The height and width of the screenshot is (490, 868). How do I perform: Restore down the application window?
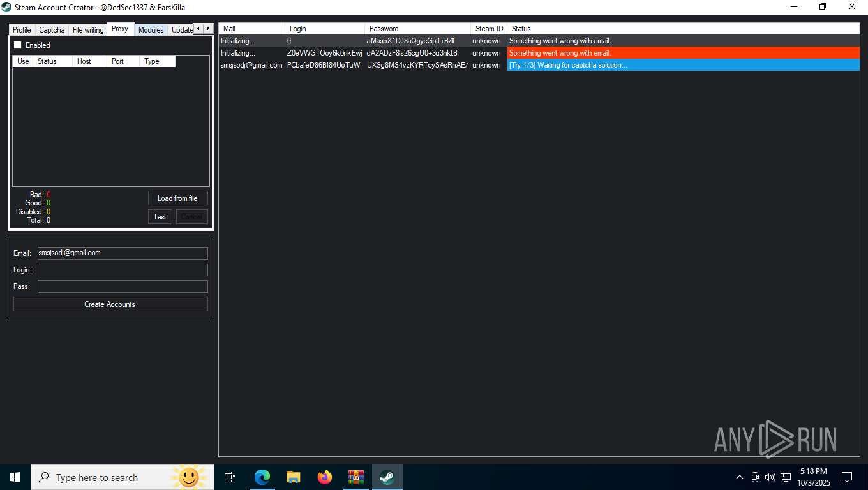(823, 7)
